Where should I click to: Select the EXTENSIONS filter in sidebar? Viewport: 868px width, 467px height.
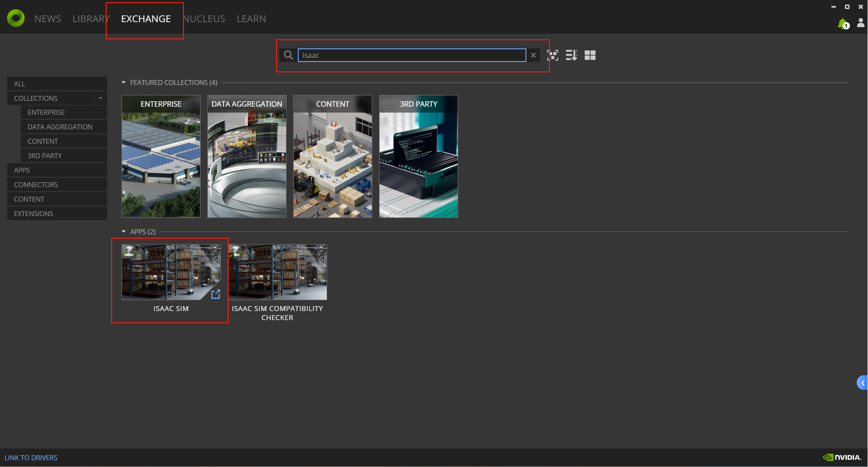[33, 213]
